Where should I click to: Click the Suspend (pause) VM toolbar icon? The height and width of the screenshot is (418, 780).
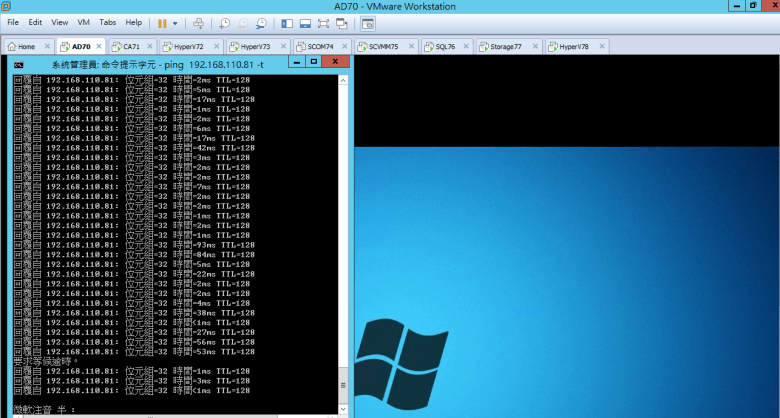pyautogui.click(x=162, y=22)
